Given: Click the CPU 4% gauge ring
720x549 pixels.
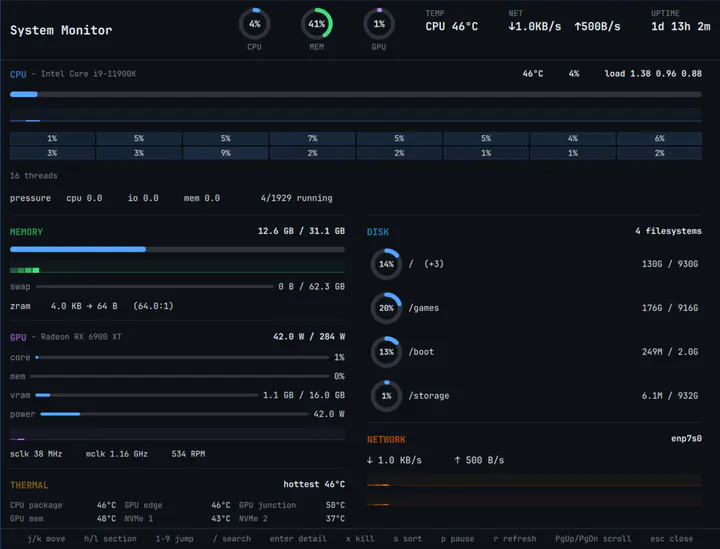Looking at the screenshot, I should pyautogui.click(x=254, y=24).
